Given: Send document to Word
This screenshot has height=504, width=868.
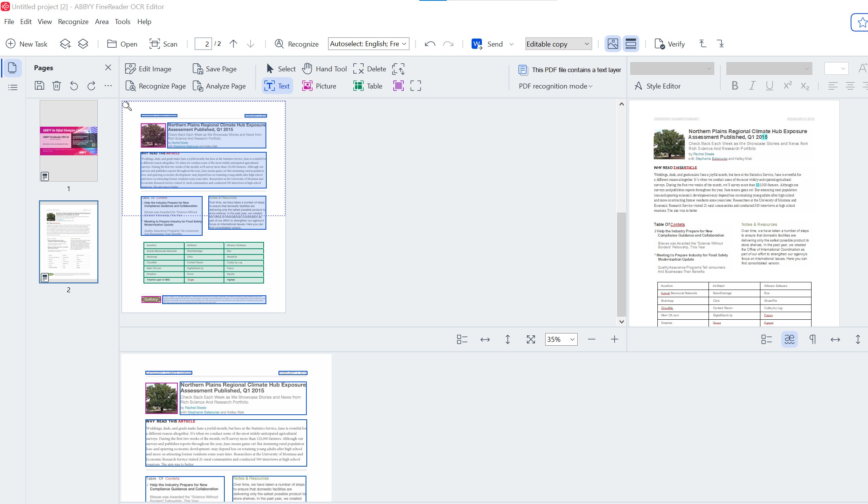Looking at the screenshot, I should [x=487, y=44].
